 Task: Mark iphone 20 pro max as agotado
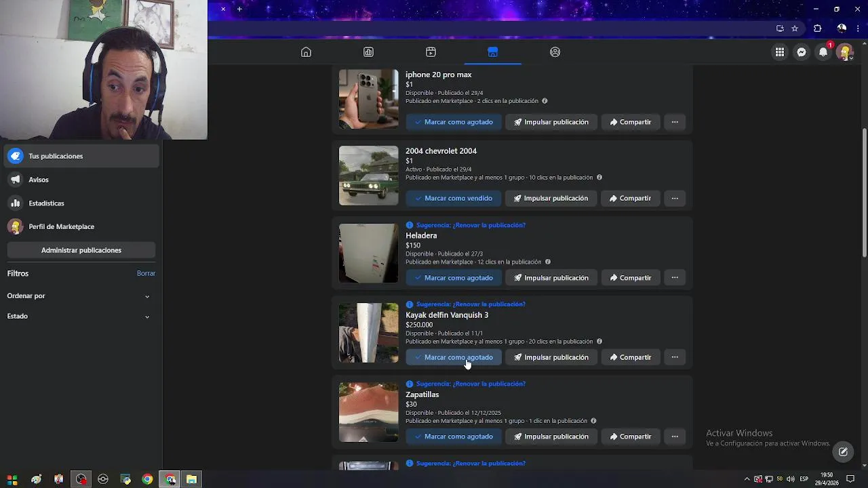tap(454, 122)
